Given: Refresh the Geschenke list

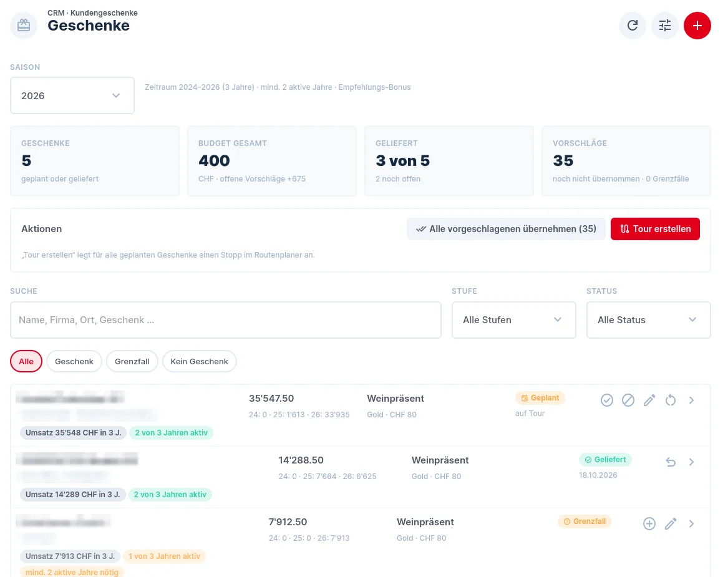Looking at the screenshot, I should (x=633, y=26).
